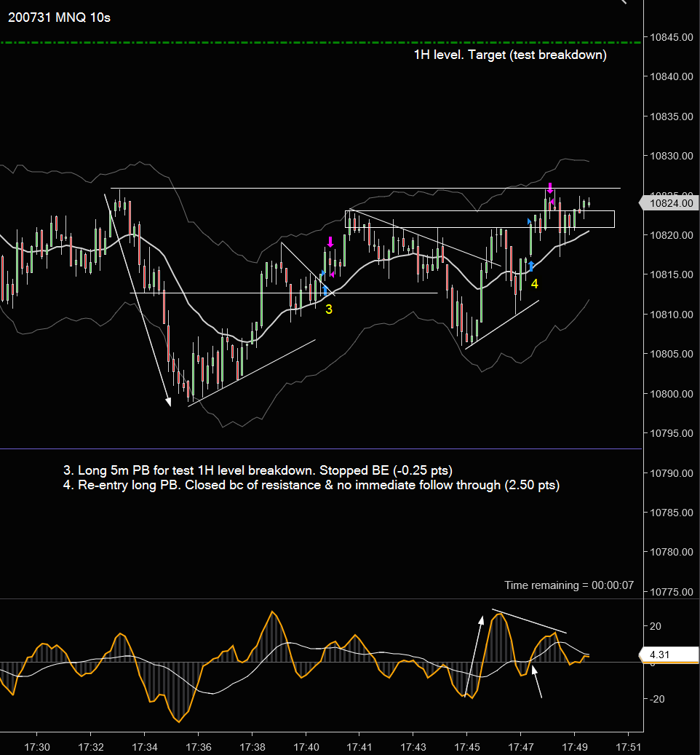
Task: Click the 17:40 label on time axis
Action: coord(306,747)
